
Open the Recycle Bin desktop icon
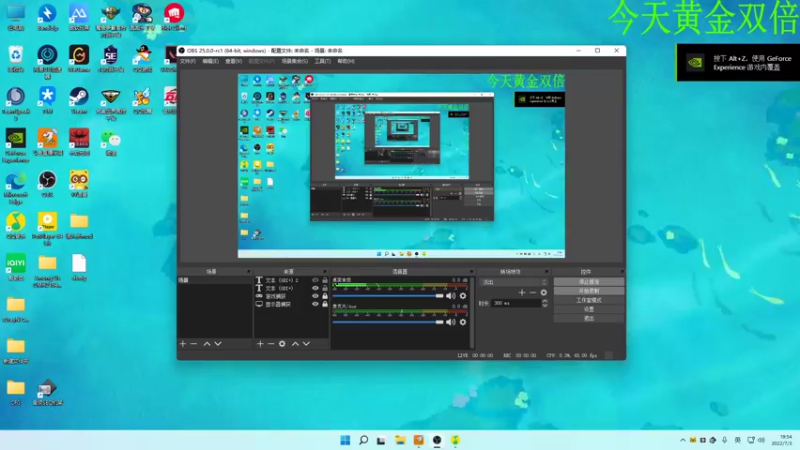click(x=16, y=59)
